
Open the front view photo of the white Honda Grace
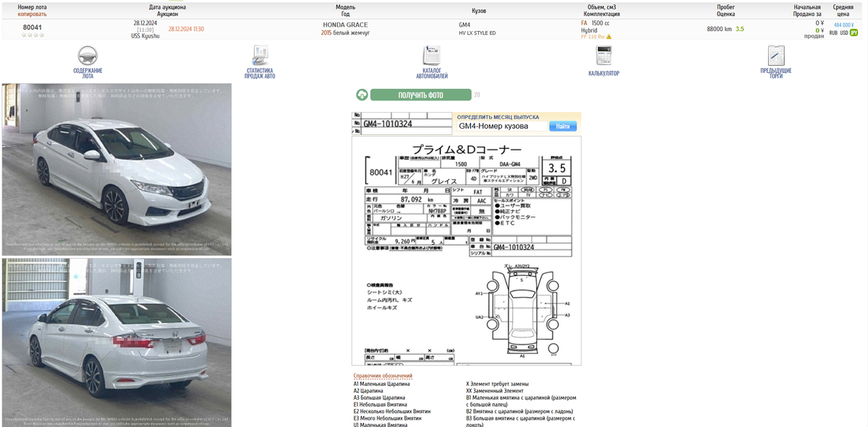(116, 169)
